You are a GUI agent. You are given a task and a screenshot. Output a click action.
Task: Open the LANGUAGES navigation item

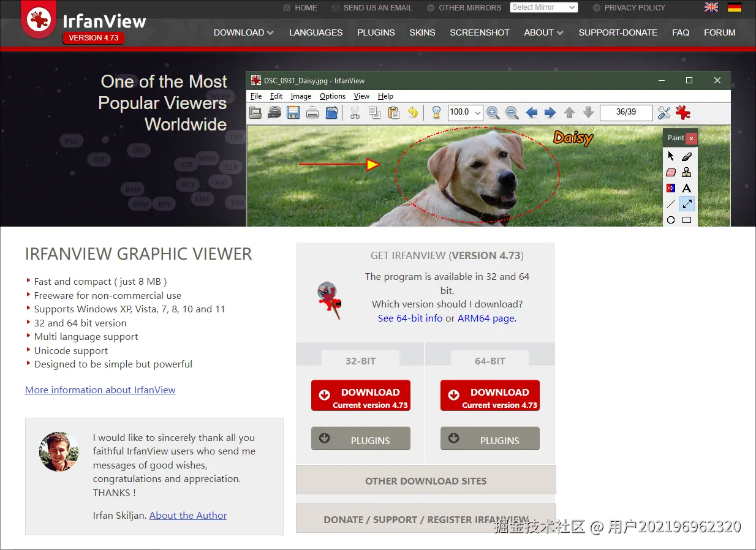(x=316, y=32)
